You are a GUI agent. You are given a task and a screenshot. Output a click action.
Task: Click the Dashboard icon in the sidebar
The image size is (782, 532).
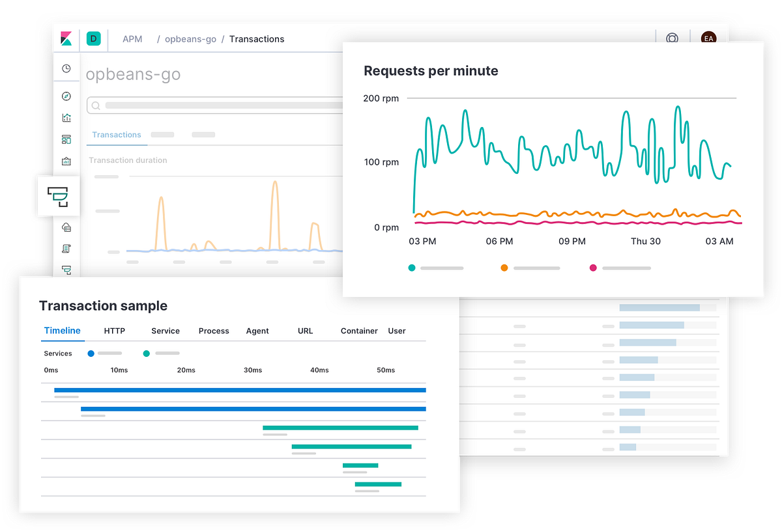coord(66,139)
